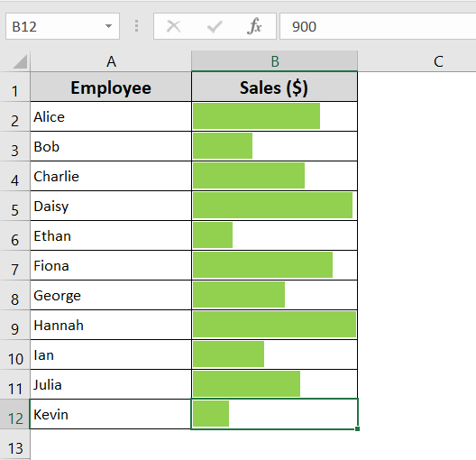Click the formula bar showing 900
The width and height of the screenshot is (476, 460).
(x=378, y=26)
